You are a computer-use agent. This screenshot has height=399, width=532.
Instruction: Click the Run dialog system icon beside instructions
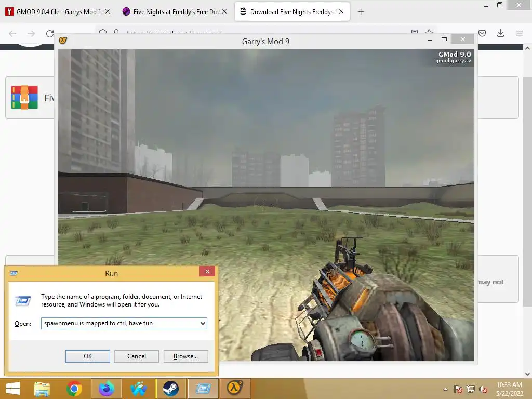23,301
